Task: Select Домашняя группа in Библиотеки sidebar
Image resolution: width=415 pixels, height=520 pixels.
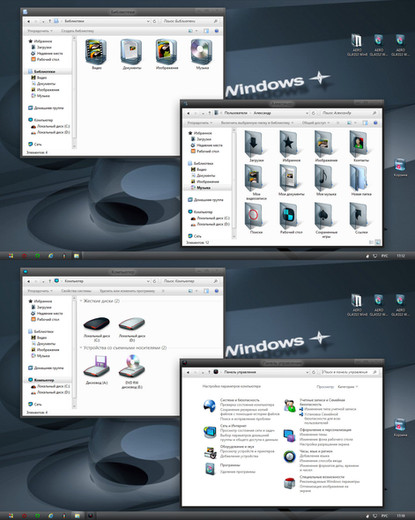Action: [45, 108]
